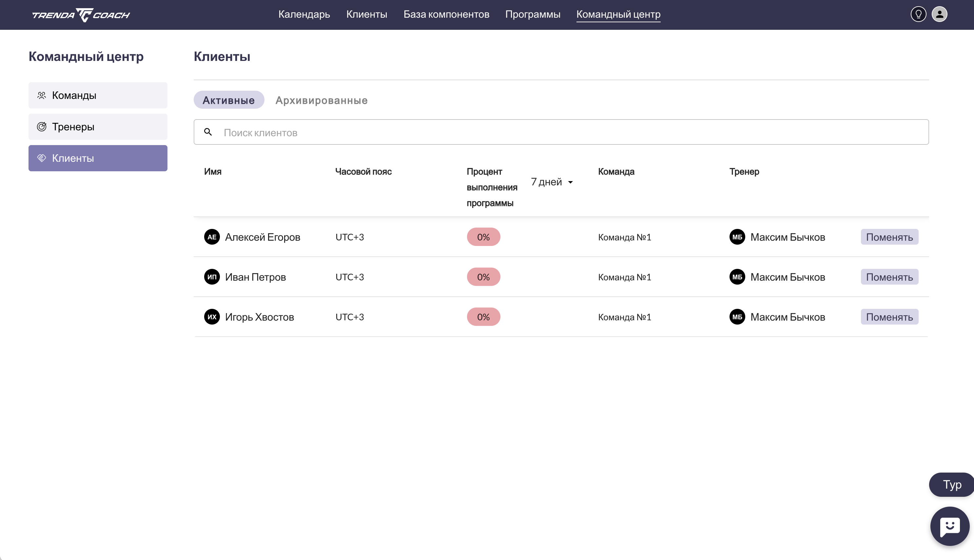Open the user profile avatar icon

(x=939, y=15)
